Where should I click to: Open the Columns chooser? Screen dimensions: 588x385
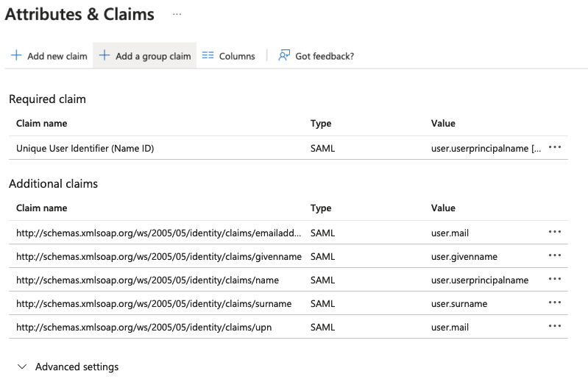click(x=236, y=56)
